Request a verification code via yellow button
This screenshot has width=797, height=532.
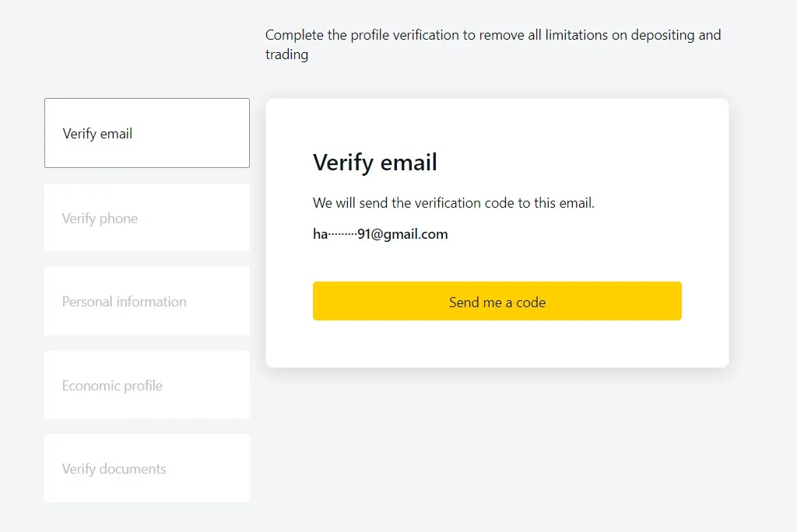(497, 301)
